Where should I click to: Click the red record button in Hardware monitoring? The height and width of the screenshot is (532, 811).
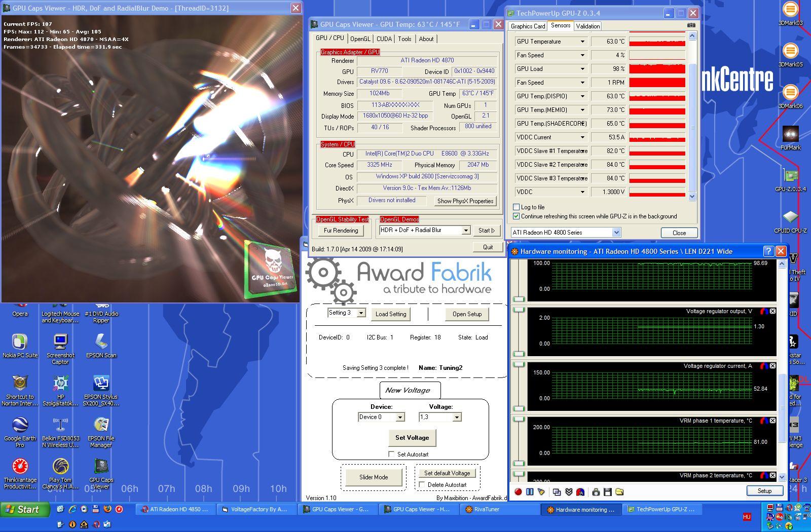pyautogui.click(x=518, y=491)
